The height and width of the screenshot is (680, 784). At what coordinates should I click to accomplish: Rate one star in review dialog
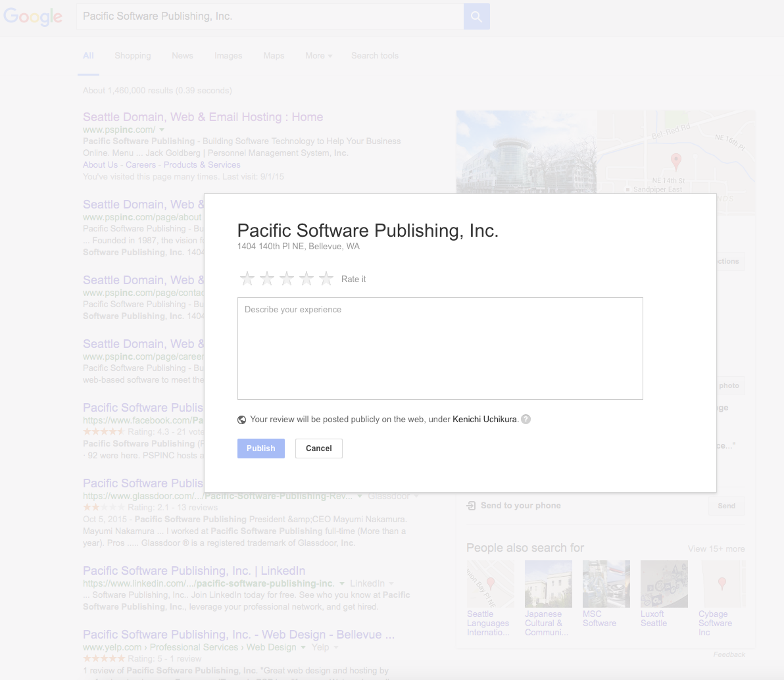click(247, 278)
